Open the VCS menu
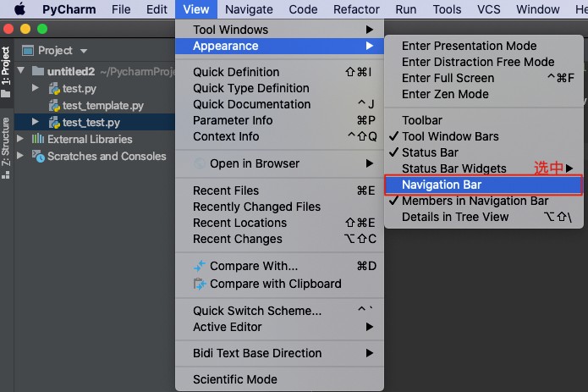The width and height of the screenshot is (588, 392). coord(489,9)
